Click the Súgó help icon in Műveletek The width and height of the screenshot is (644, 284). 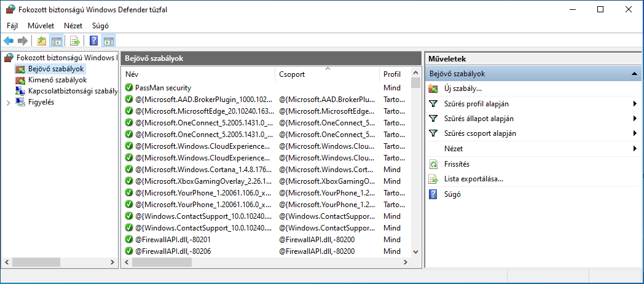point(433,194)
